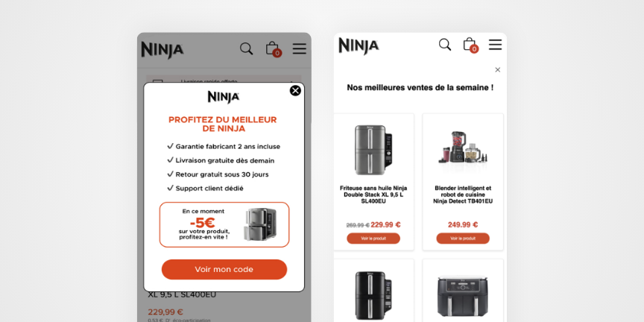644x322 pixels.
Task: Open shopping cart in left phone header
Action: pyautogui.click(x=273, y=49)
